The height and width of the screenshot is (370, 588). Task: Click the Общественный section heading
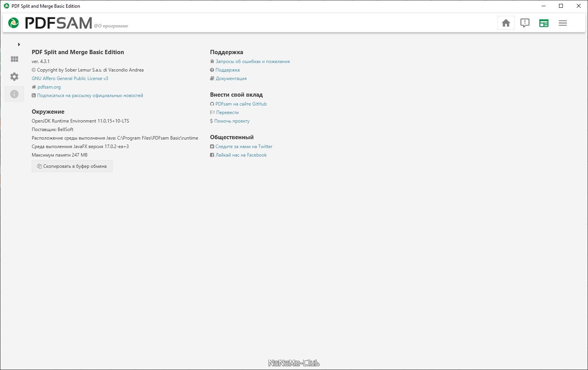pos(232,137)
